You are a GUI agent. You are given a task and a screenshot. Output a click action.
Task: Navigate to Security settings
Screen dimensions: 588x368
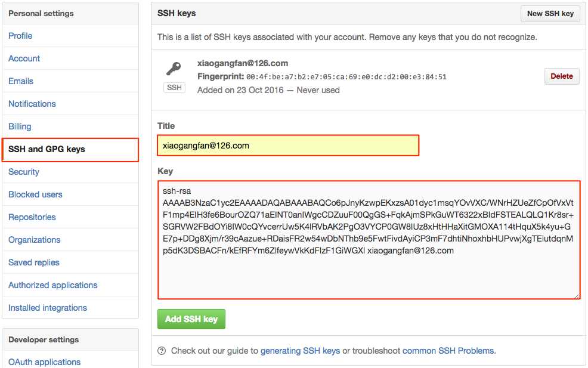tap(24, 172)
